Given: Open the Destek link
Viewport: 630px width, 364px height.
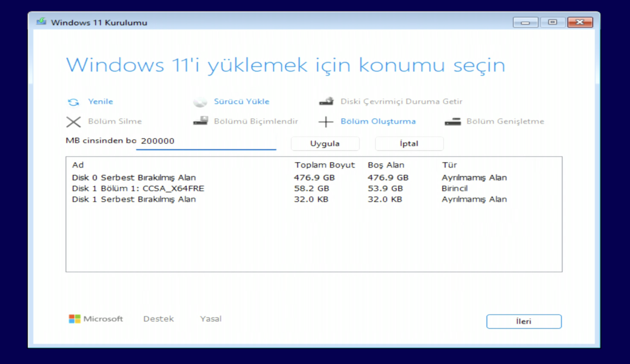Looking at the screenshot, I should tap(159, 318).
